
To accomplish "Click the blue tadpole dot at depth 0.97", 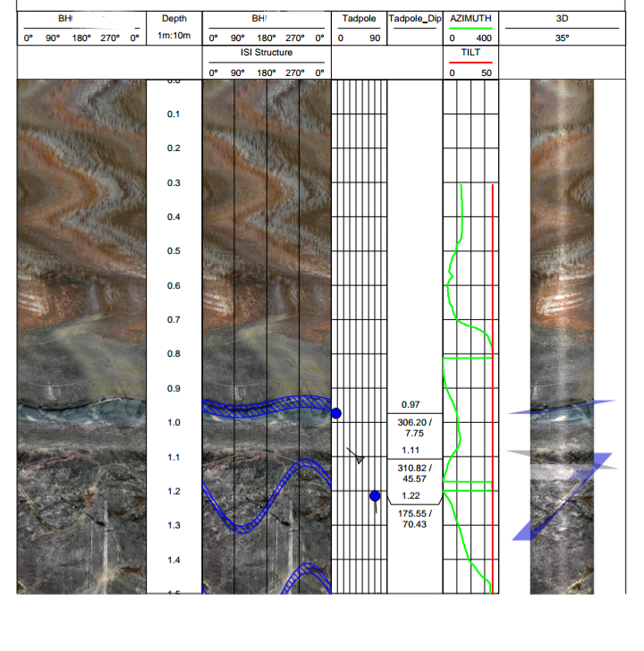I will [336, 413].
